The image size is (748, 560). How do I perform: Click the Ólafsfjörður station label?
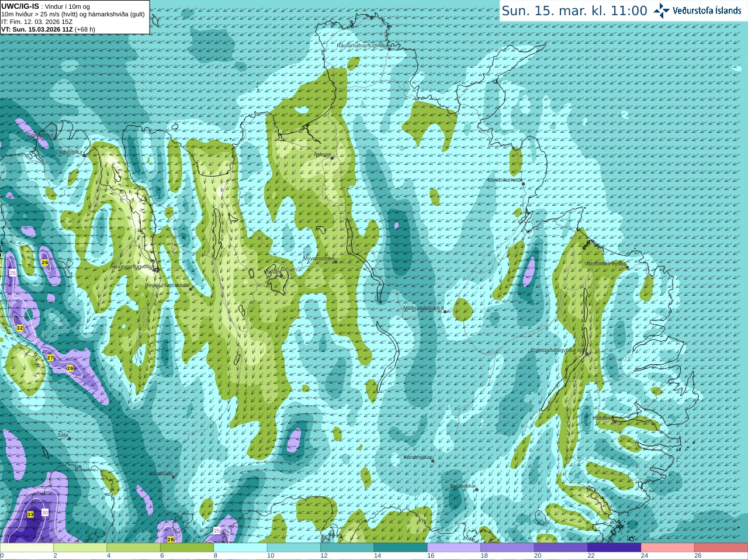(x=69, y=151)
